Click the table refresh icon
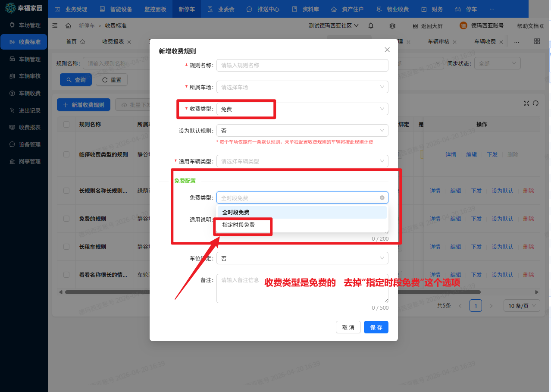The height and width of the screenshot is (392, 551). pyautogui.click(x=536, y=103)
